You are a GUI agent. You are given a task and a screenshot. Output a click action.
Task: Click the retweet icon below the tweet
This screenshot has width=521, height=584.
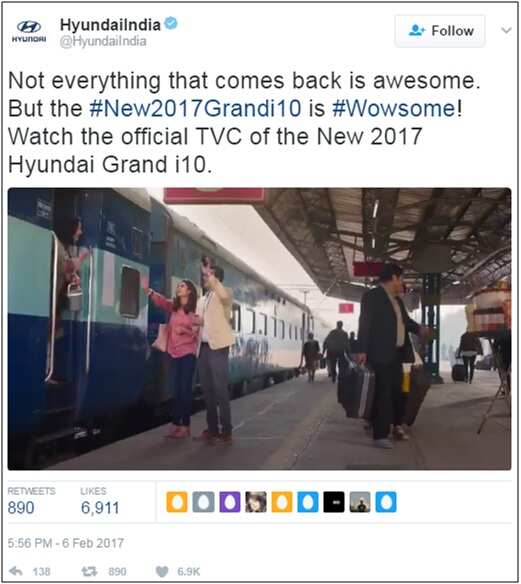(x=89, y=571)
